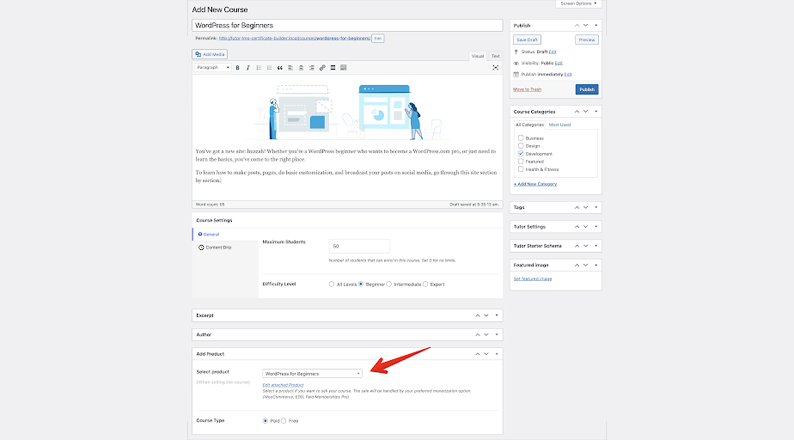
Task: Select Beginner difficulty radio
Action: [x=361, y=284]
